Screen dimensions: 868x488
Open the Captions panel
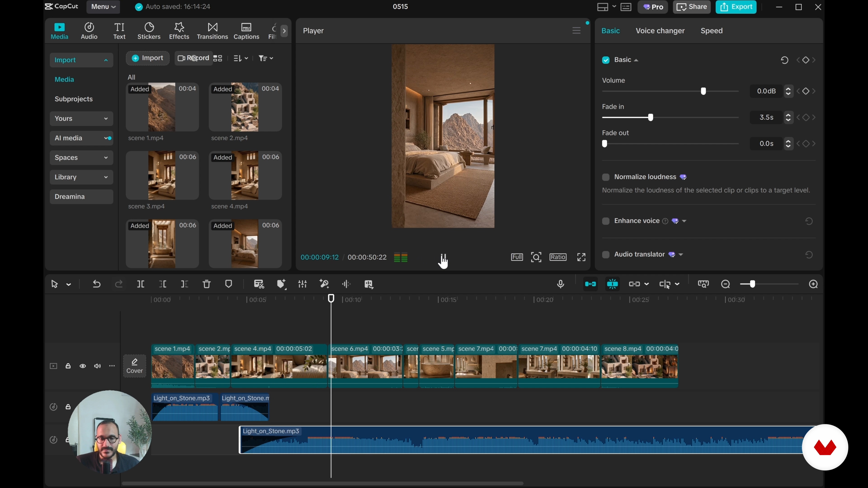tap(246, 31)
